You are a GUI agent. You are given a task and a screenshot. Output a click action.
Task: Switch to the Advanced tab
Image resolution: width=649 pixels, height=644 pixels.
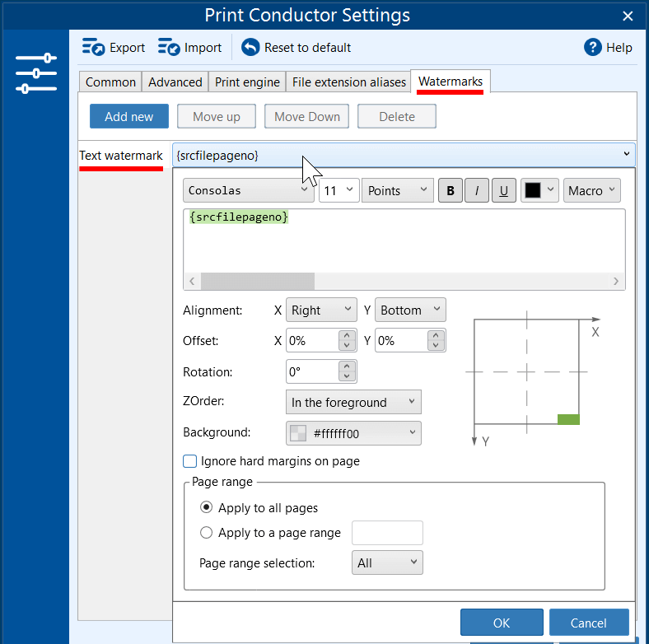tap(175, 82)
